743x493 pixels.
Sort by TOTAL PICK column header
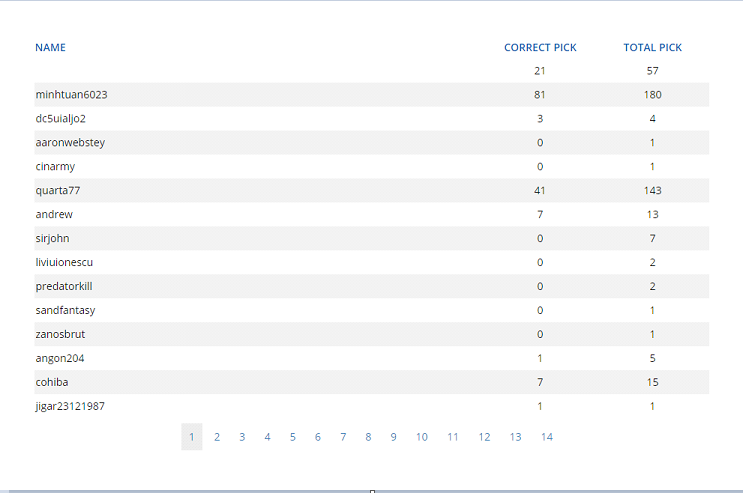[652, 47]
